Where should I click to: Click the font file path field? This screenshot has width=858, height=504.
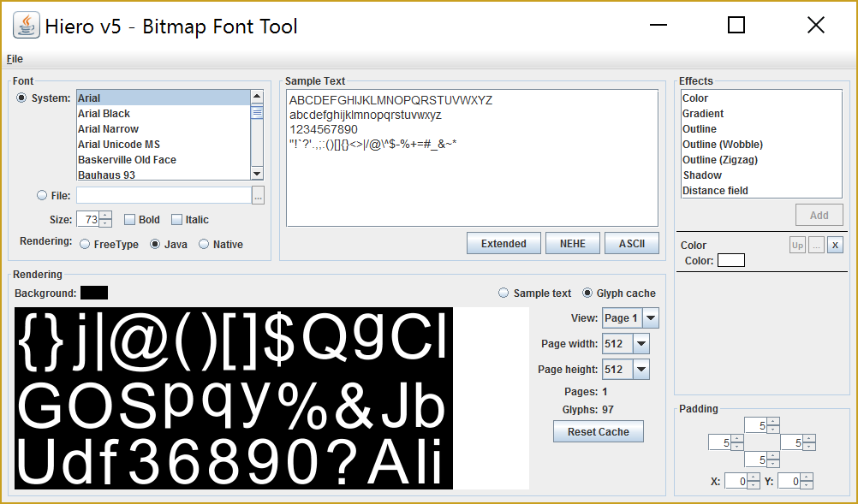click(164, 195)
